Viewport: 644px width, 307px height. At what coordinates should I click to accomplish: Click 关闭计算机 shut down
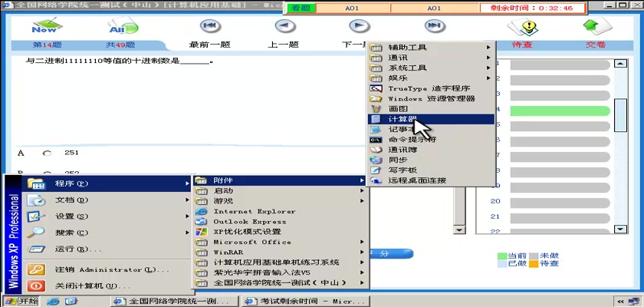click(x=107, y=286)
